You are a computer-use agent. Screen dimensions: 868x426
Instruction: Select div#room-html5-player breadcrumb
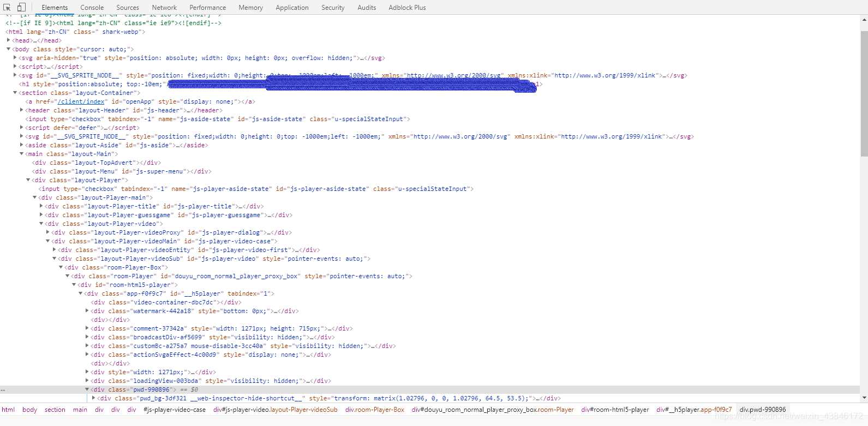click(x=615, y=410)
